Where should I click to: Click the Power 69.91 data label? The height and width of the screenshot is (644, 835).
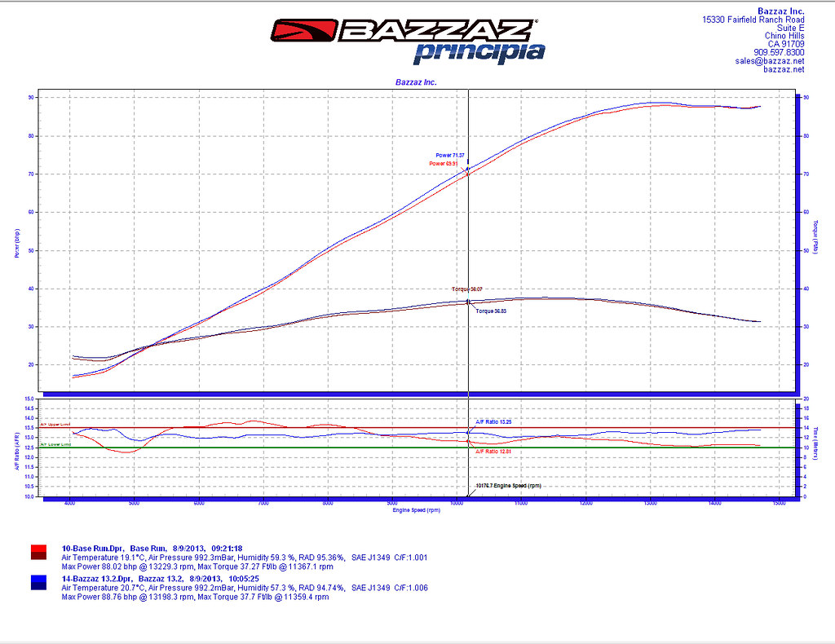[x=444, y=163]
